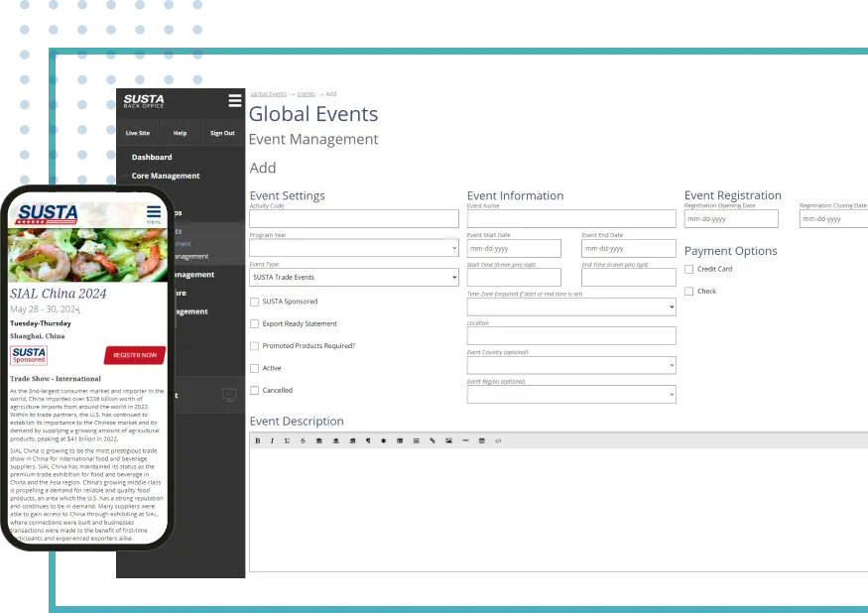
Task: Enable the SUSTA Sponsored checkbox
Action: point(255,302)
